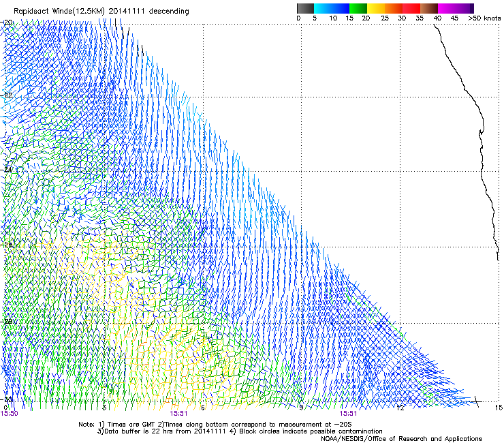This screenshot has width=504, height=443.
Task: Click the yellow 20-25 knots color segment
Action: [376, 8]
